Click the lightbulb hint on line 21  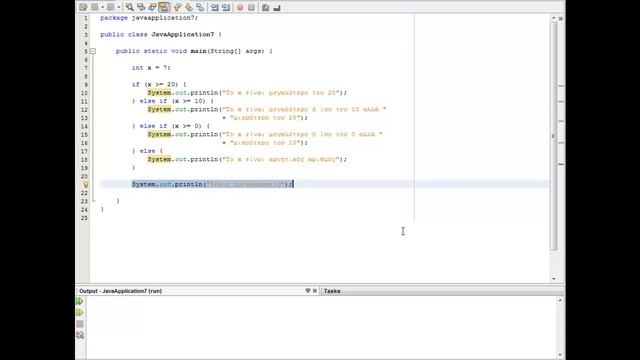(85, 184)
